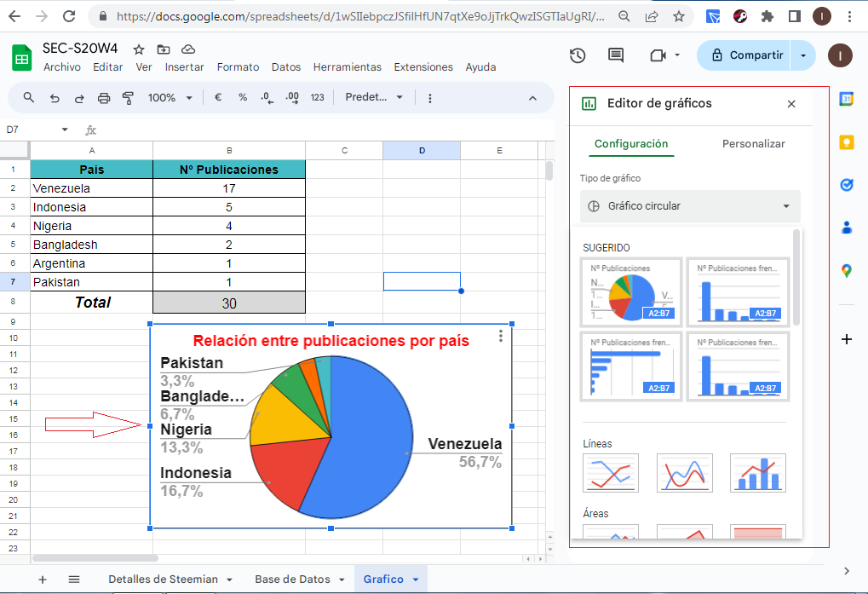
Task: Undo the last action
Action: [55, 98]
